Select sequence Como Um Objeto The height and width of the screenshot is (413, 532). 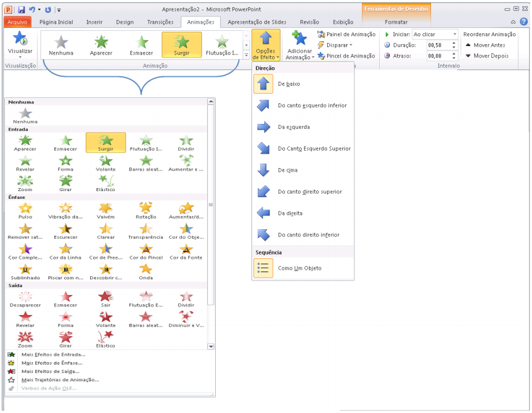(303, 268)
